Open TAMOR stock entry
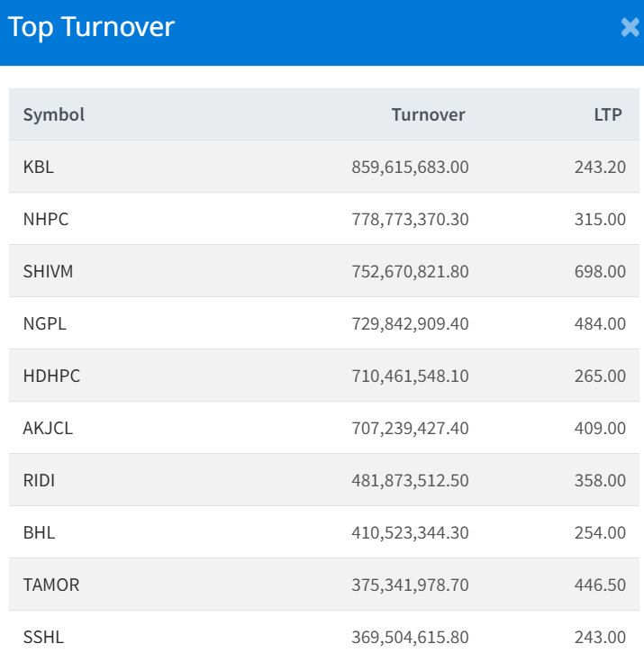 tap(50, 585)
